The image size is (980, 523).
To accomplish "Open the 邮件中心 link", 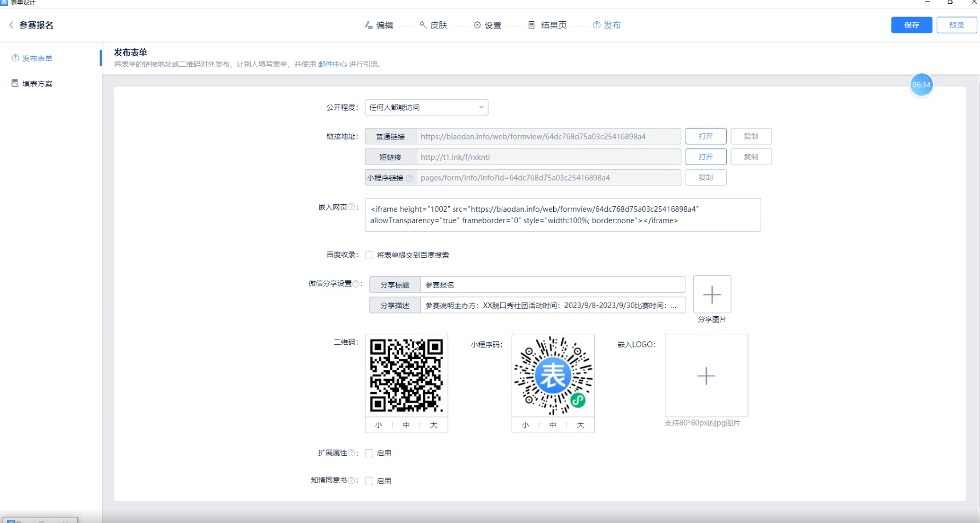I will pyautogui.click(x=332, y=64).
